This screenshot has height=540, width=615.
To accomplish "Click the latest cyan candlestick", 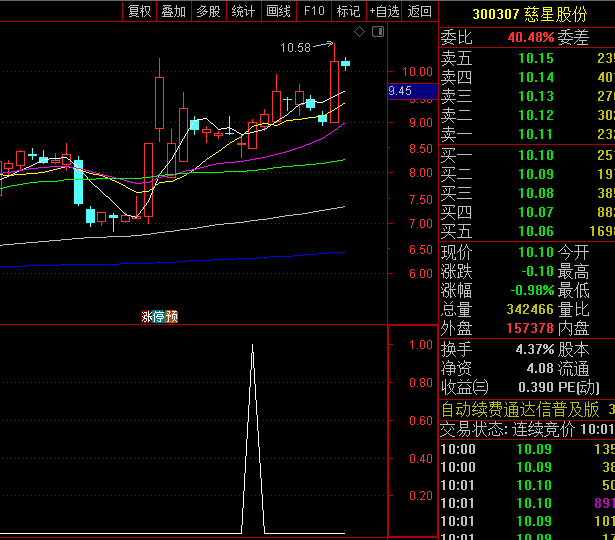I will 345,64.
